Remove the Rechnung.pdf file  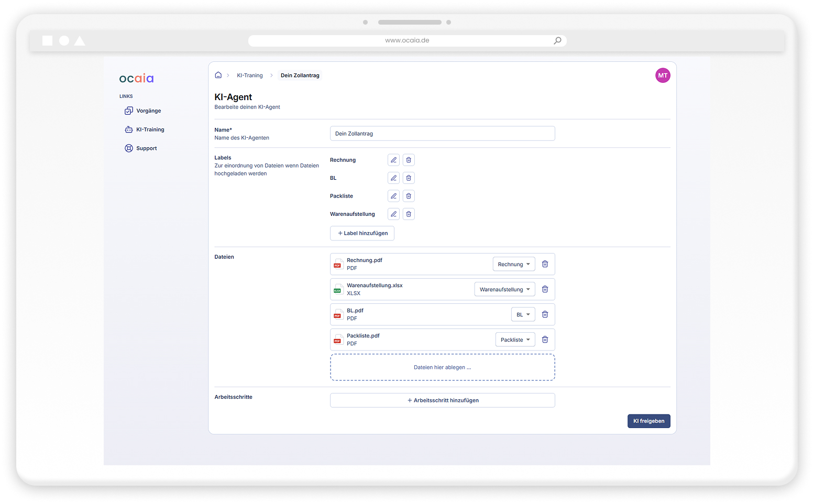[x=545, y=264]
